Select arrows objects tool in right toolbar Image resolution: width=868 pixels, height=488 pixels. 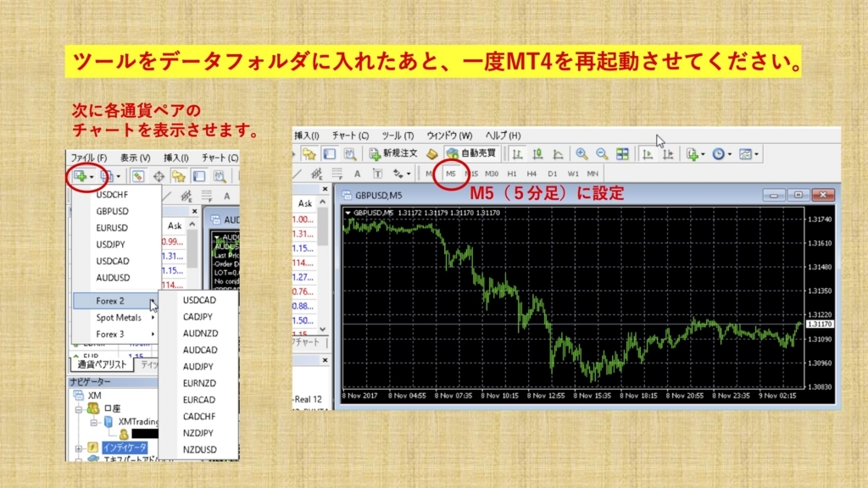(398, 174)
